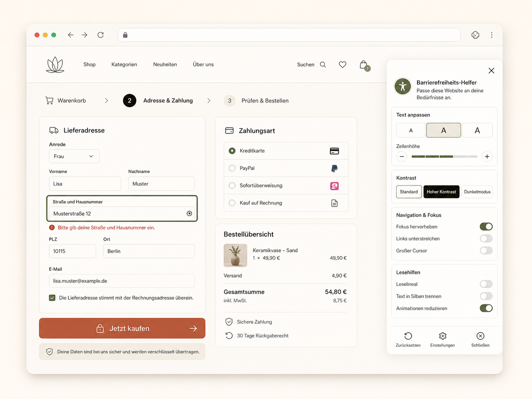Viewport: 532px width, 399px height.
Task: Open the Kategorien menu item
Action: (x=124, y=65)
